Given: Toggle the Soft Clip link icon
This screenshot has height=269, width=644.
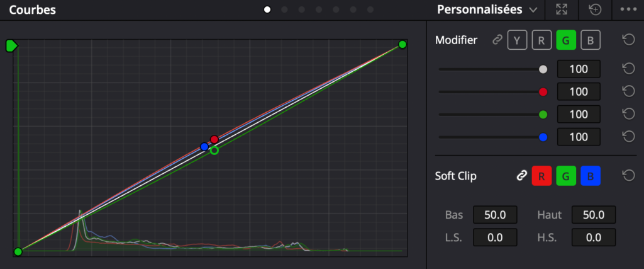Looking at the screenshot, I should [521, 176].
